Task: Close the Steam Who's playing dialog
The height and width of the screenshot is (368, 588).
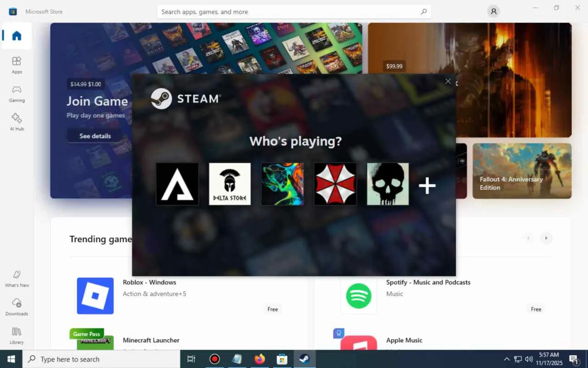Action: tap(448, 81)
